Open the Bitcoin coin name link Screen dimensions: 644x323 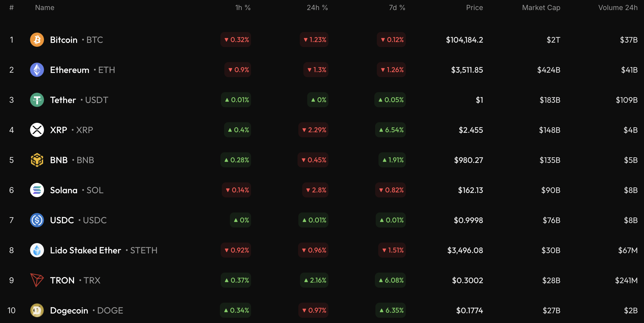64,40
